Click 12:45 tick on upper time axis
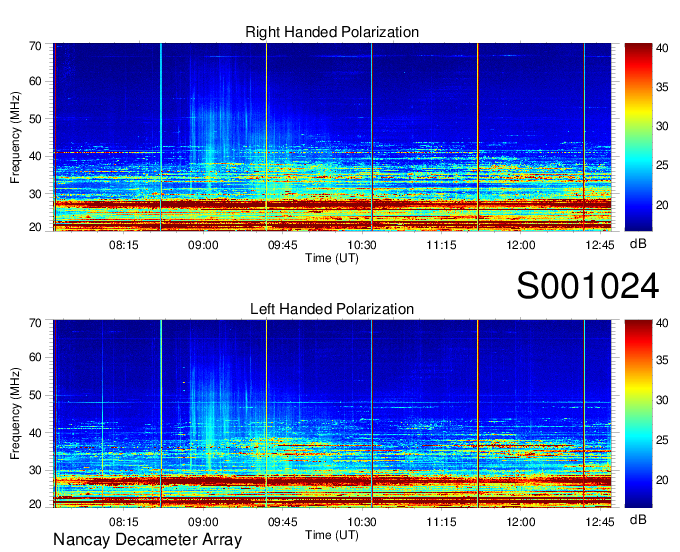This screenshot has height=552, width=680. 600,245
